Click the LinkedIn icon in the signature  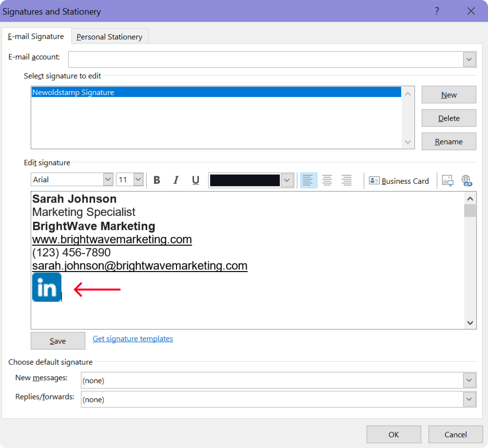pyautogui.click(x=47, y=287)
